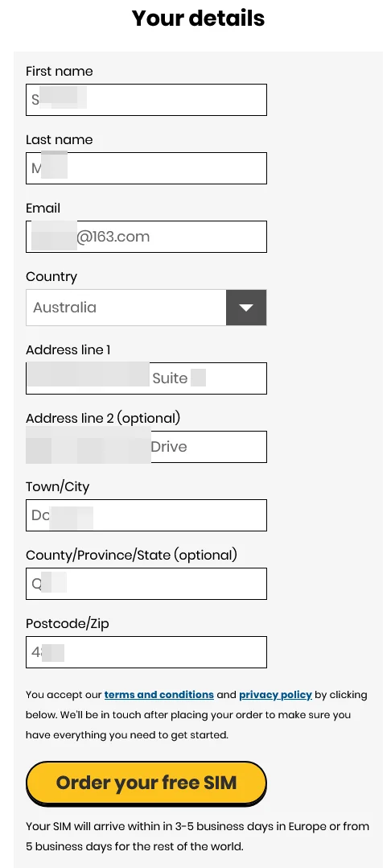Click the Order your free SIM button
The image size is (391, 868).
click(x=146, y=783)
